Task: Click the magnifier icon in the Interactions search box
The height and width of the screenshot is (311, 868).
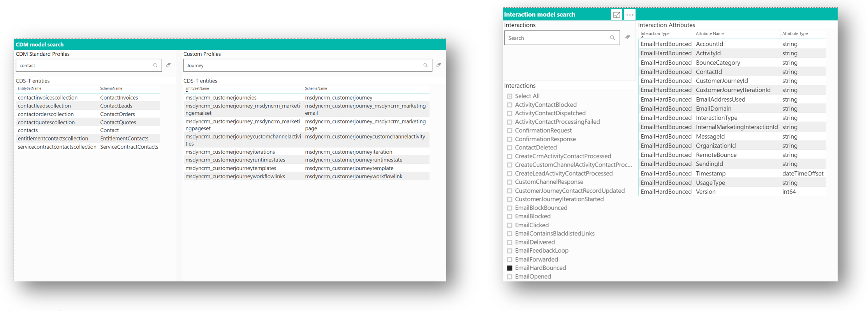Action: tap(612, 38)
